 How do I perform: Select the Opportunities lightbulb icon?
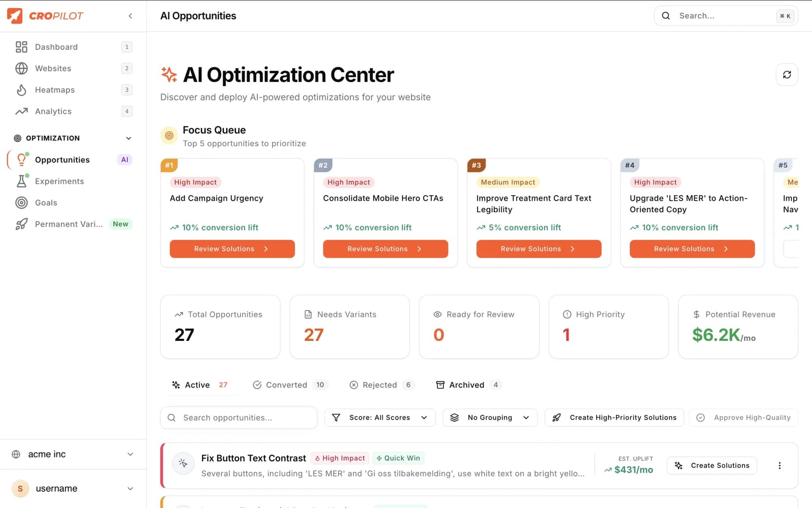[x=21, y=160]
